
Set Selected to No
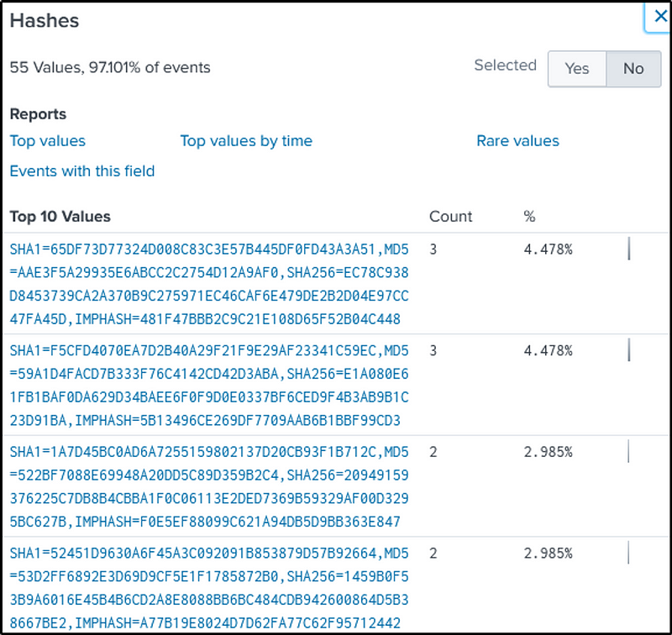[x=633, y=69]
